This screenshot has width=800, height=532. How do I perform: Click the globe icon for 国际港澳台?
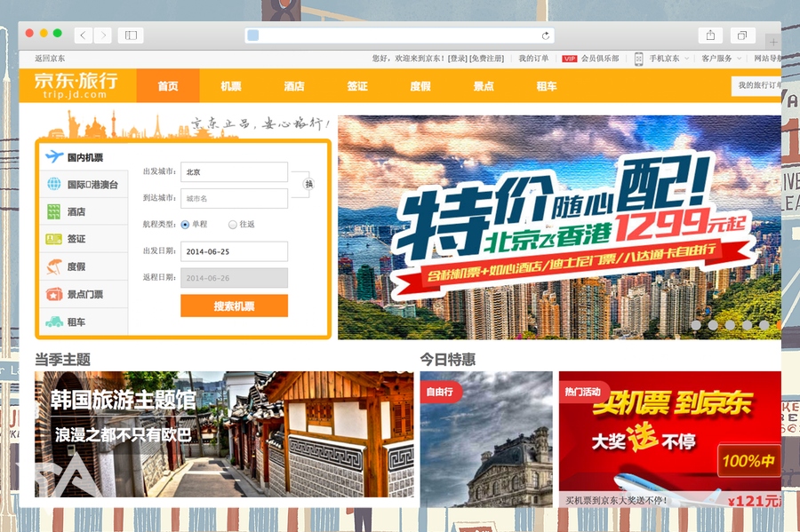pos(54,184)
